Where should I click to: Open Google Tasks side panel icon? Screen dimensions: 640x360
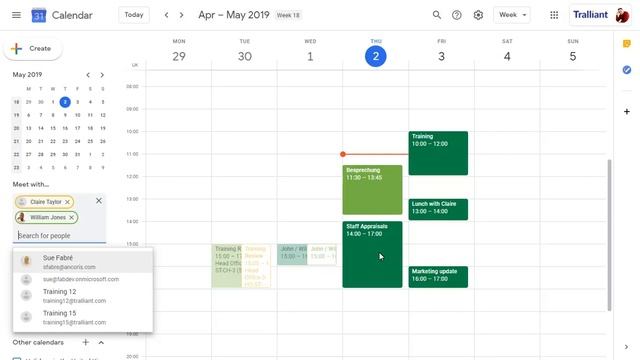pyautogui.click(x=627, y=70)
